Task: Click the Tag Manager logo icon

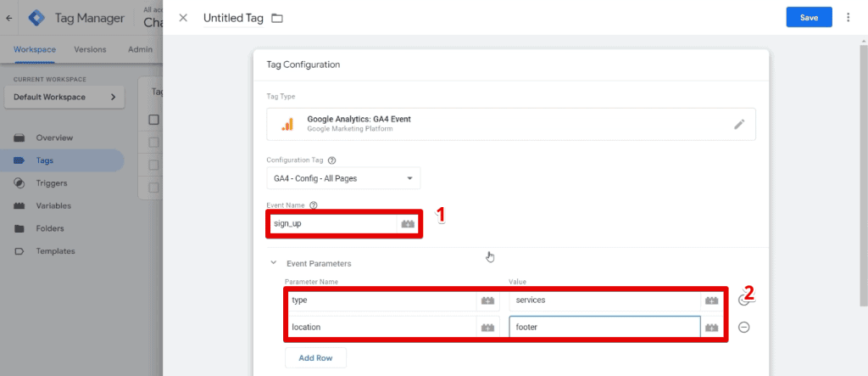Action: 37,18
